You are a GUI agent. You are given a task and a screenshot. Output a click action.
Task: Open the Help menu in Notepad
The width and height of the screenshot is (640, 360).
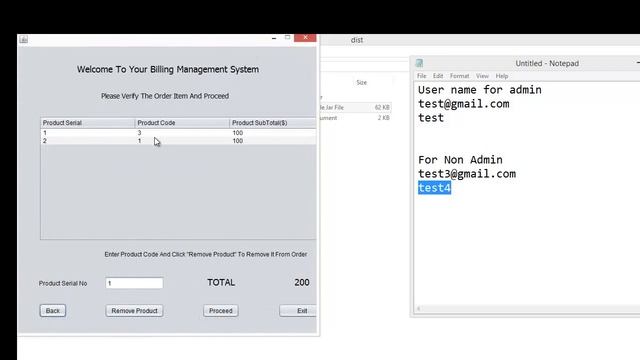coord(502,76)
